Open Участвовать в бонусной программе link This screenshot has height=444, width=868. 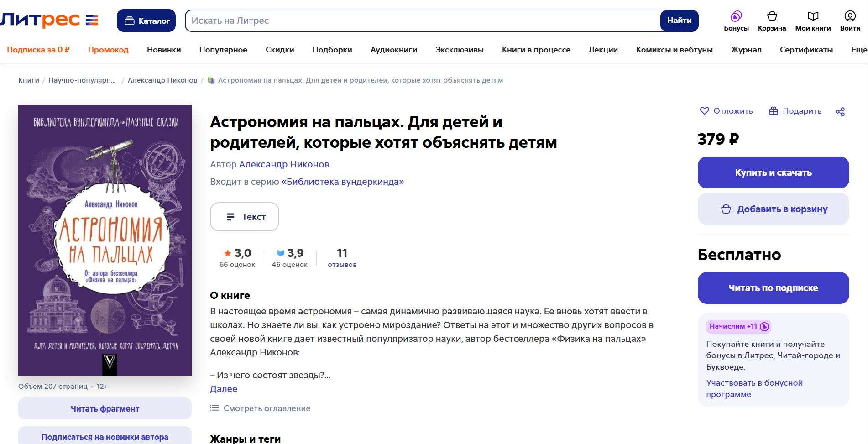point(754,388)
